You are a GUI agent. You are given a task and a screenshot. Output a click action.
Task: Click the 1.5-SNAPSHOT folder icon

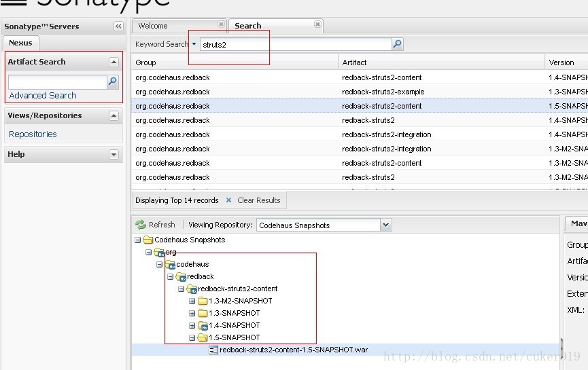coord(203,337)
